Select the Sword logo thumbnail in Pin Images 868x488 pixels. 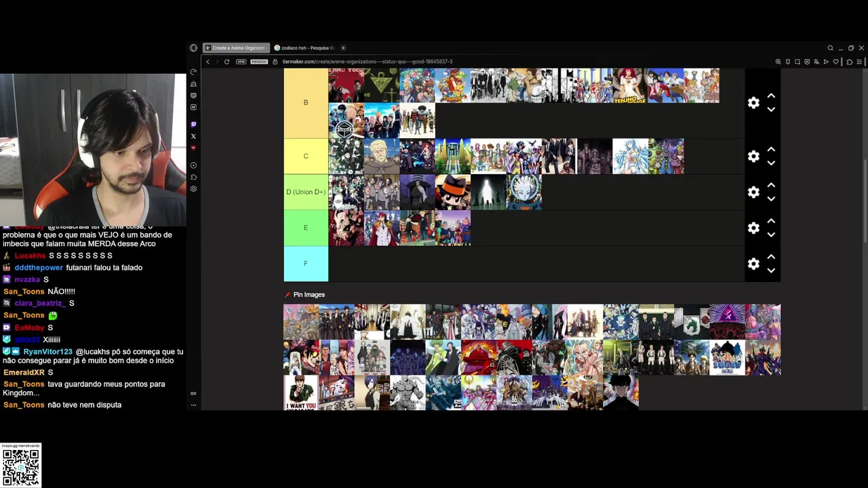[x=727, y=358]
